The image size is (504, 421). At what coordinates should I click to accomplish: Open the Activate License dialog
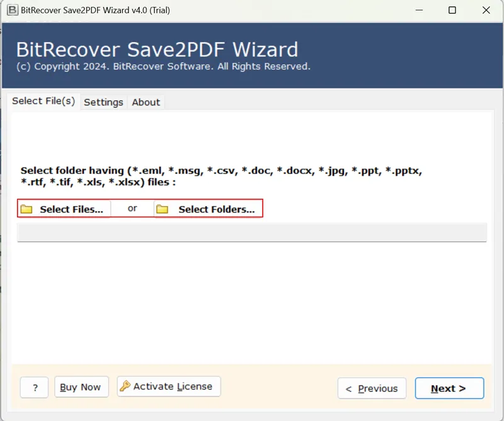click(x=169, y=386)
